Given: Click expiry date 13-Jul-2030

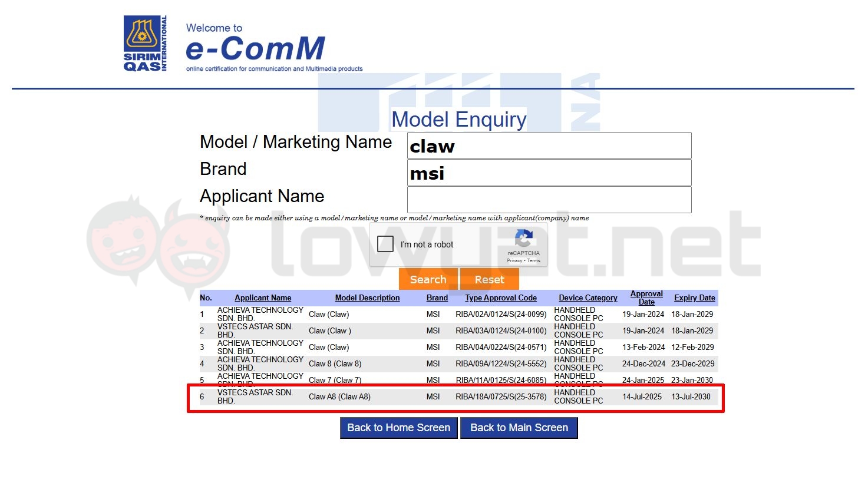Looking at the screenshot, I should pyautogui.click(x=691, y=397).
